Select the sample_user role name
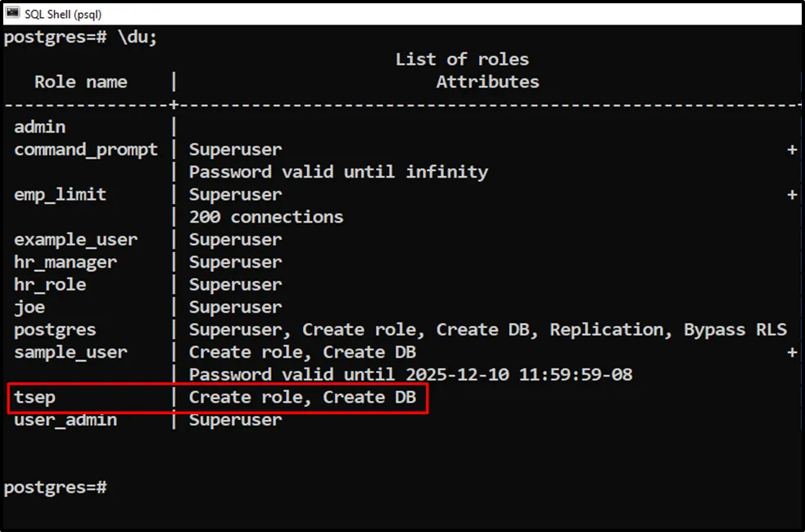The height and width of the screenshot is (532, 805). tap(70, 352)
